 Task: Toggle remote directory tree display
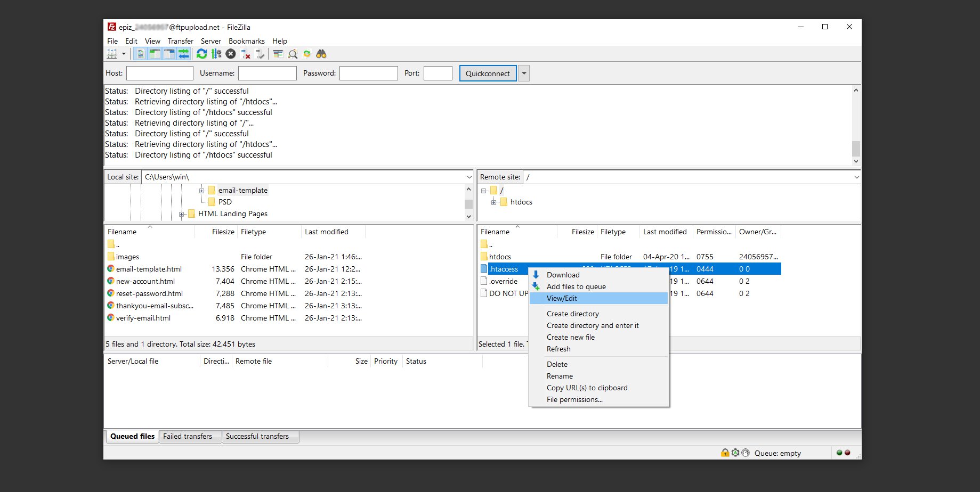[169, 54]
